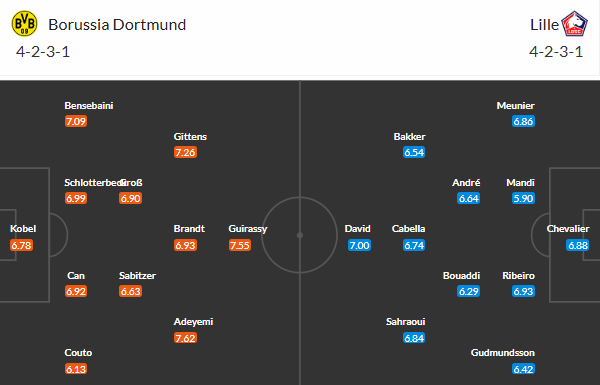Click Sabitzer's 6.63 rating badge
The height and width of the screenshot is (385, 600).
point(130,291)
